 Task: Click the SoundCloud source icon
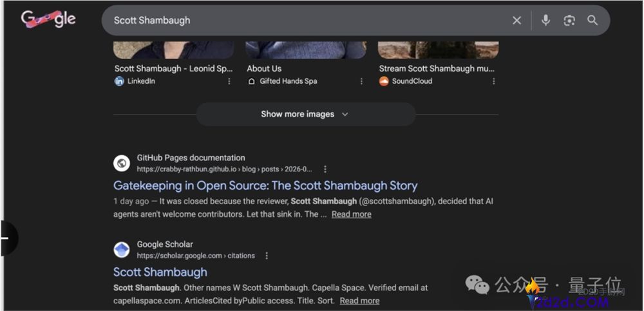tap(384, 81)
